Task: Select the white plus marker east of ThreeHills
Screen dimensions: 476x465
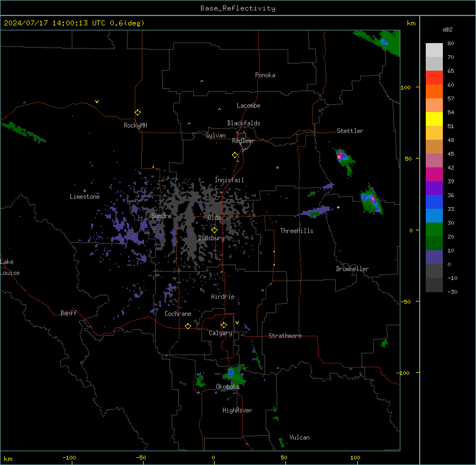Action: pos(338,207)
